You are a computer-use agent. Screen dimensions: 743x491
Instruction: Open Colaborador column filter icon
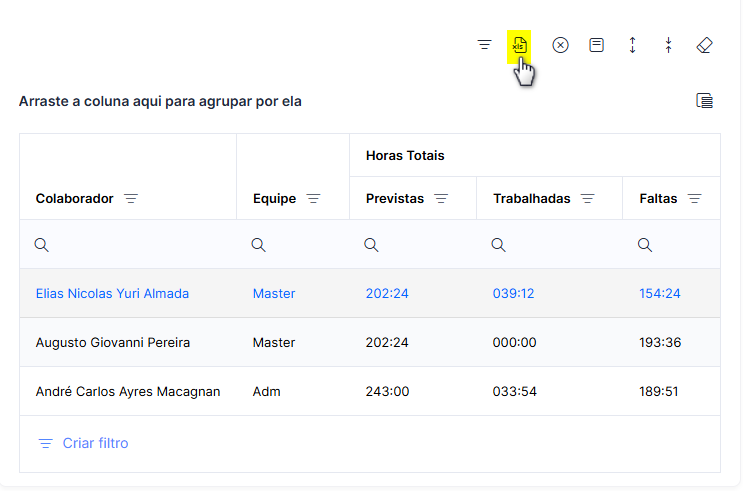point(131,199)
